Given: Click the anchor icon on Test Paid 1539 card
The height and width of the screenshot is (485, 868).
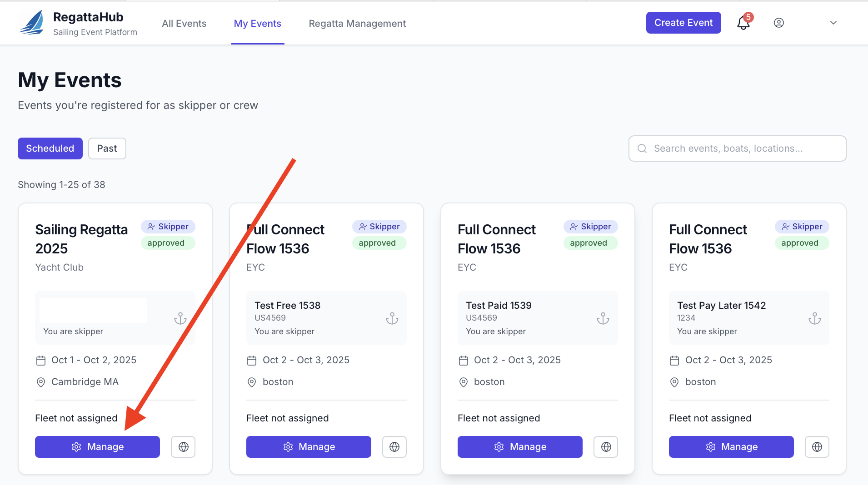Looking at the screenshot, I should tap(603, 318).
